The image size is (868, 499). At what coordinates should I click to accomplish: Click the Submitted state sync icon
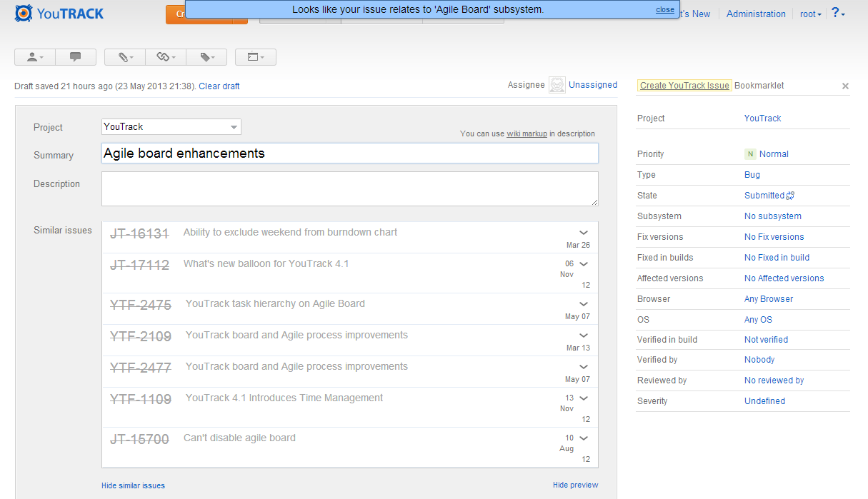[791, 196]
